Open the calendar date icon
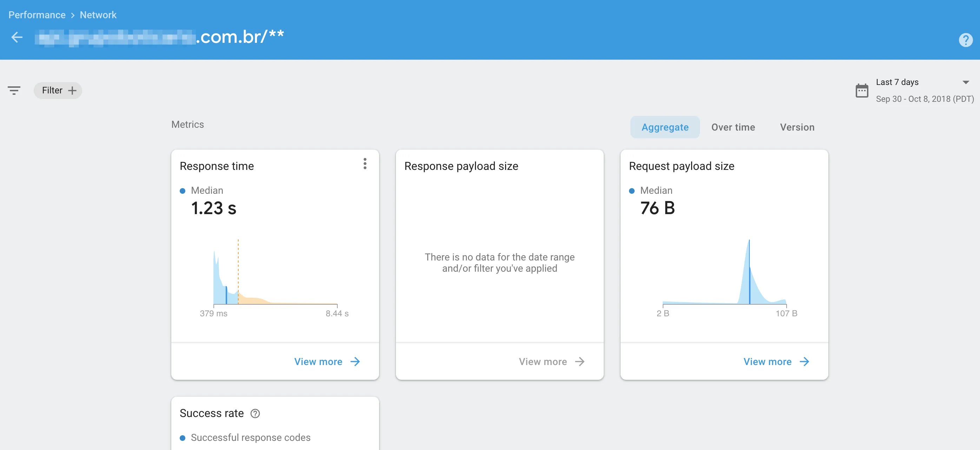 pyautogui.click(x=862, y=91)
